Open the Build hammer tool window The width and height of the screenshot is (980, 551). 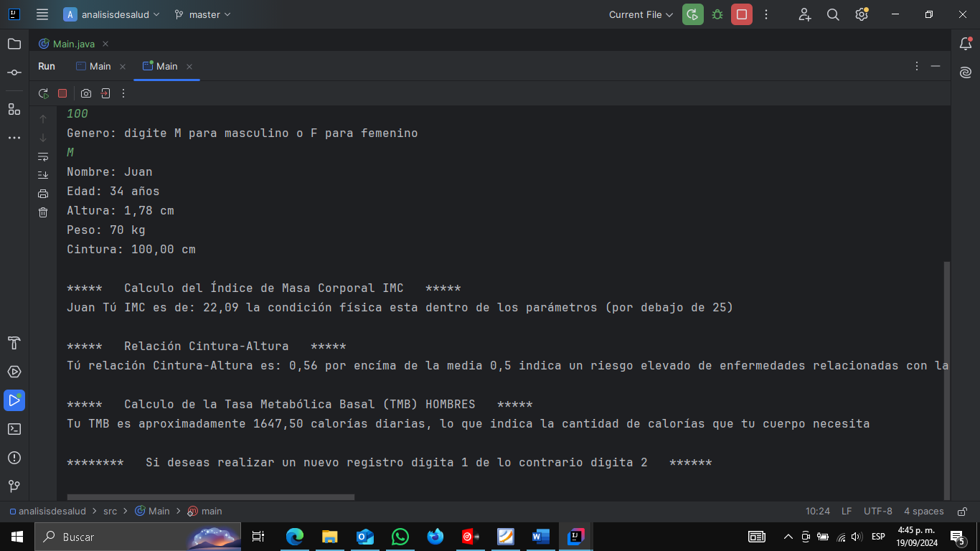coord(14,343)
